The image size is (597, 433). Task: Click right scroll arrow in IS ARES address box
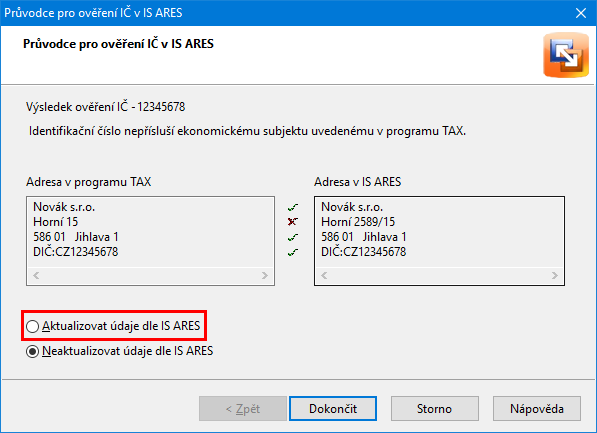pos(555,275)
